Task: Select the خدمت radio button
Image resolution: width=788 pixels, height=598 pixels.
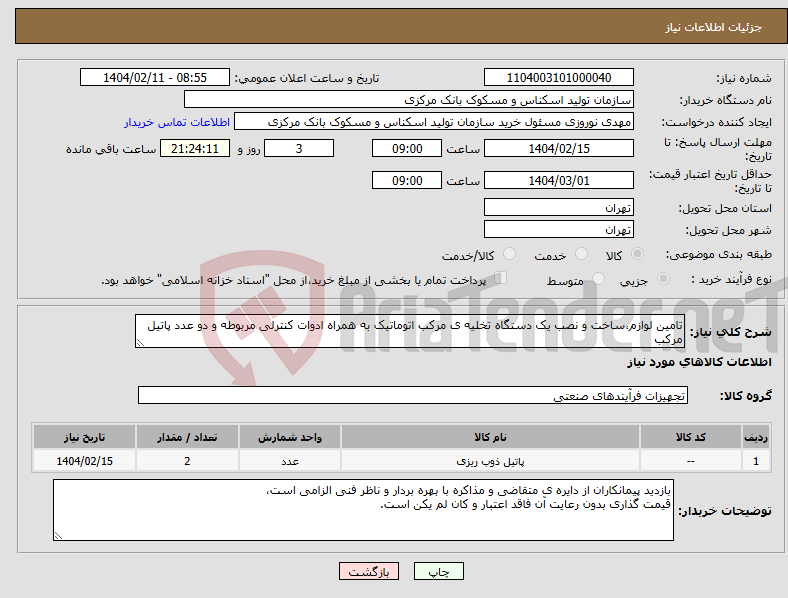Action: [581, 254]
